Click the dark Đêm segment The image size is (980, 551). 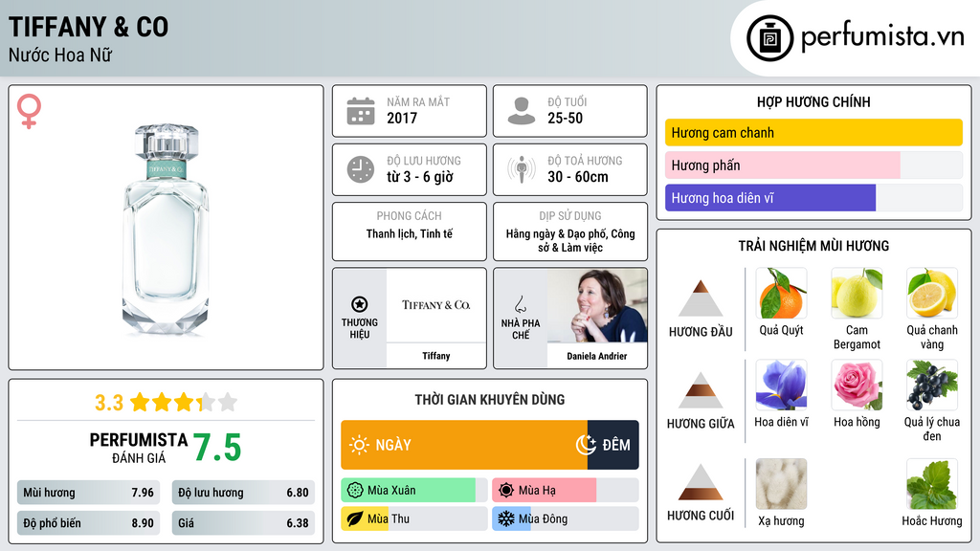(x=612, y=445)
